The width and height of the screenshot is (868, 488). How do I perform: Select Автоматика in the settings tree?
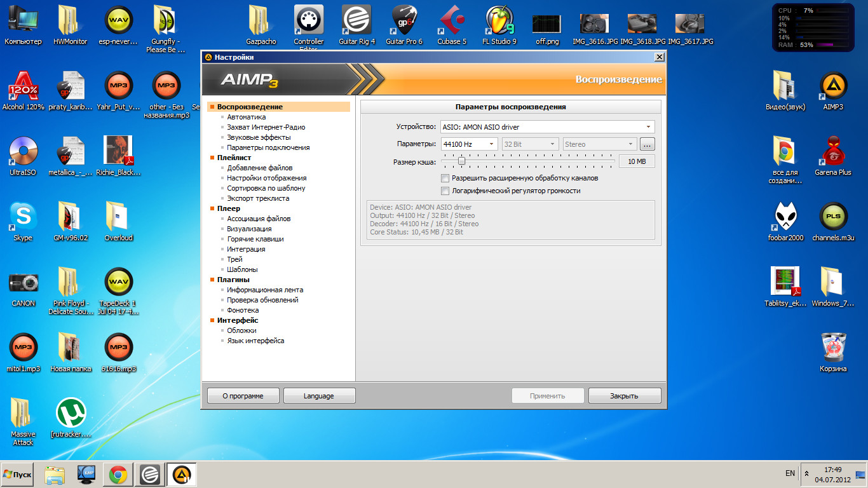[x=247, y=117]
